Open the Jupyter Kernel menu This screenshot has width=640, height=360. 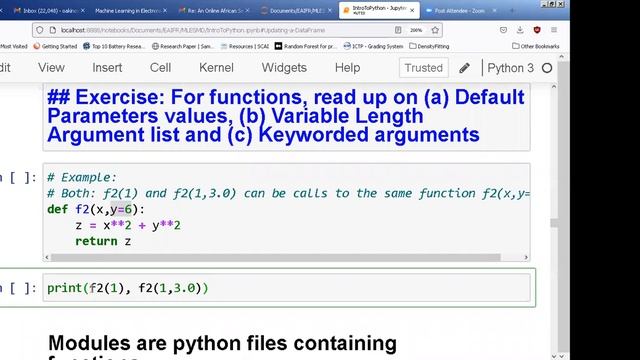click(x=216, y=68)
